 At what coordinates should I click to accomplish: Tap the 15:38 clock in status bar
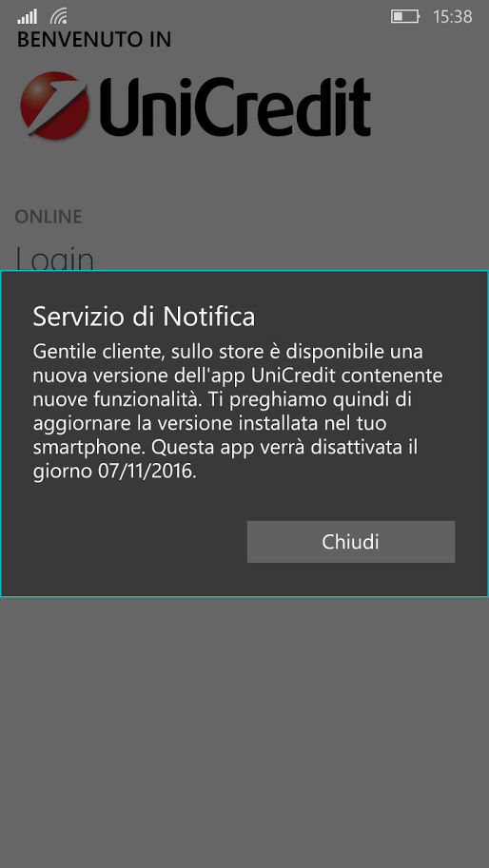tap(453, 17)
